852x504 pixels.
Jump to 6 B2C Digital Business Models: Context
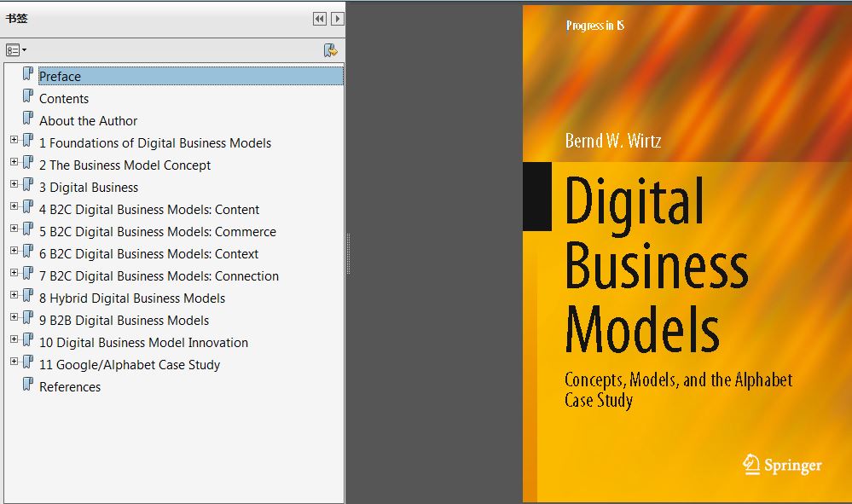pyautogui.click(x=149, y=254)
